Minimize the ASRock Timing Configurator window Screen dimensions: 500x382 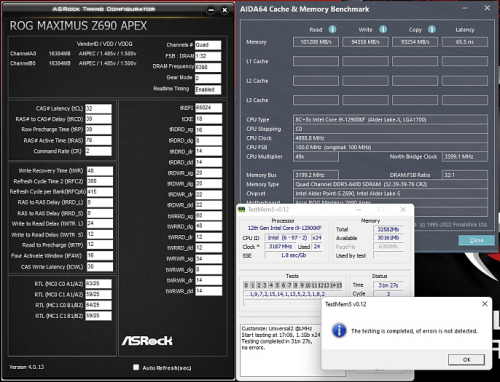(211, 10)
